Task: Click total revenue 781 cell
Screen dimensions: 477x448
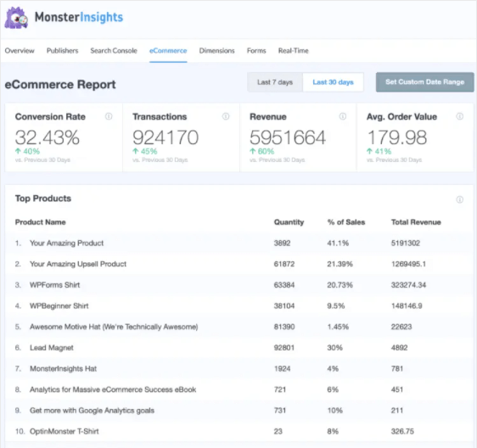Action: click(x=397, y=369)
